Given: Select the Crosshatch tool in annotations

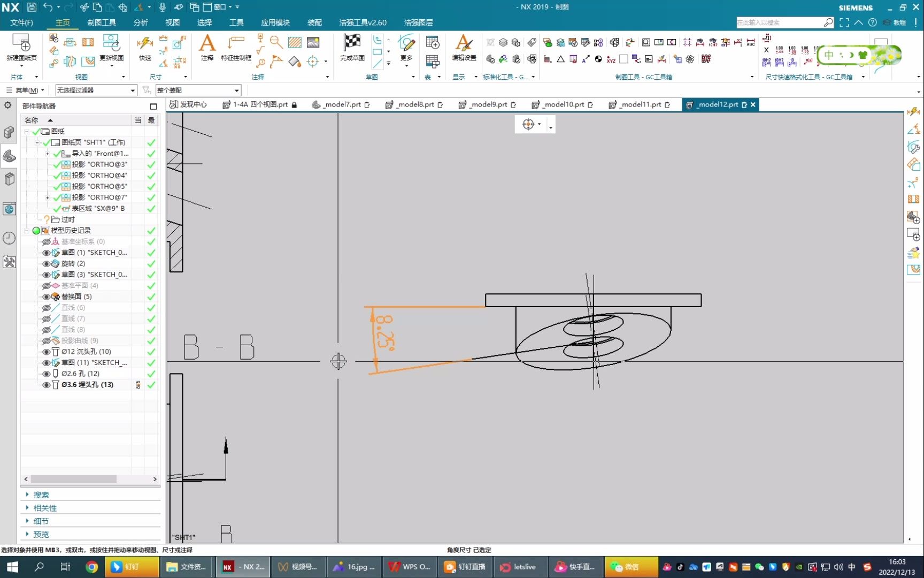Looking at the screenshot, I should pyautogui.click(x=295, y=42).
